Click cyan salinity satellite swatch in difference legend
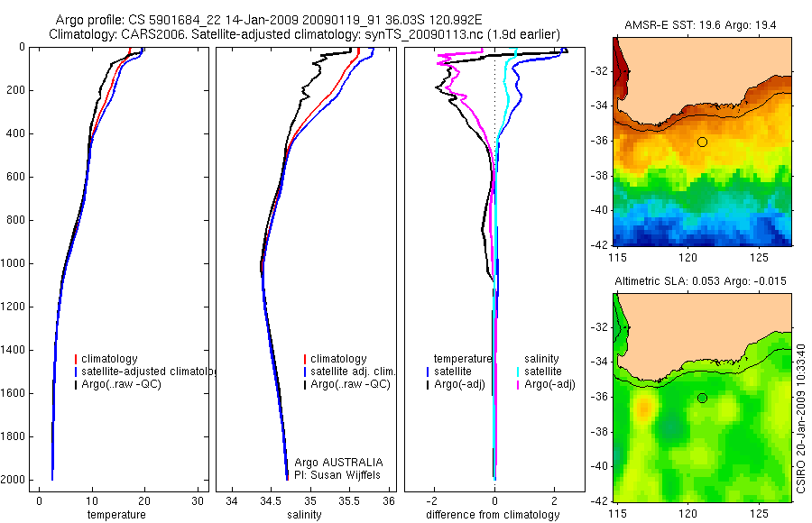This screenshot has height=523, width=812. (x=518, y=372)
